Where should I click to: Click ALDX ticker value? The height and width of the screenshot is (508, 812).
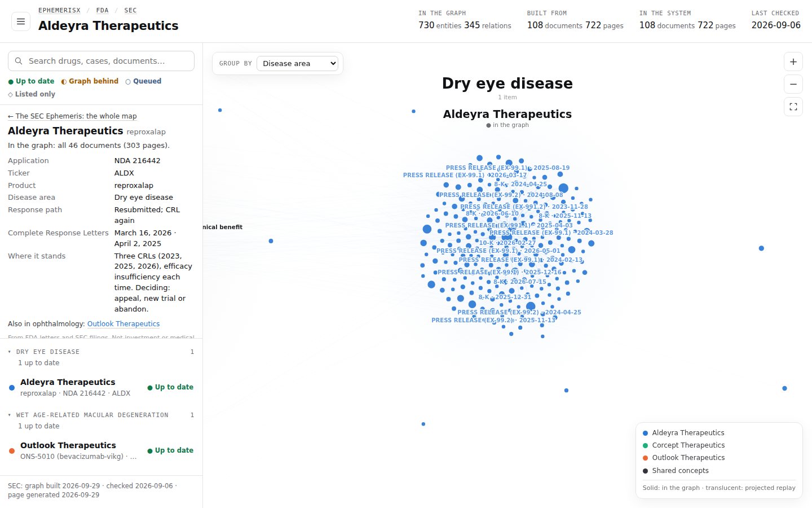point(124,173)
